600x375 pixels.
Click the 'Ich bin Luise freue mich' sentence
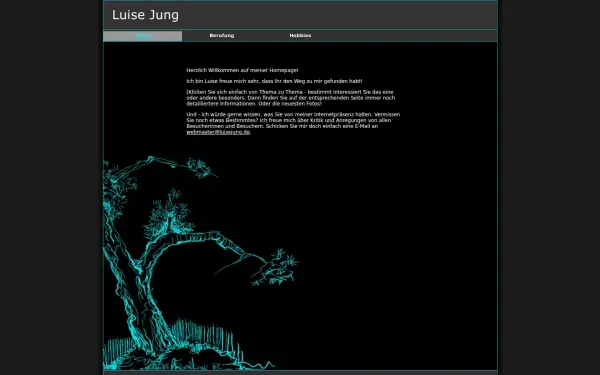[274, 81]
